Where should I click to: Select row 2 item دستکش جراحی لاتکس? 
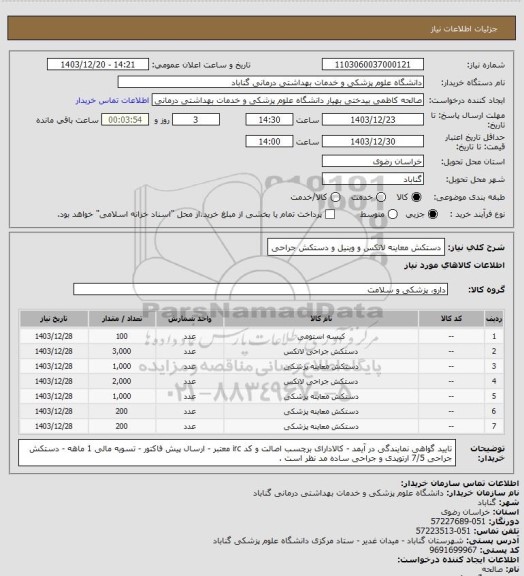pyautogui.click(x=321, y=351)
